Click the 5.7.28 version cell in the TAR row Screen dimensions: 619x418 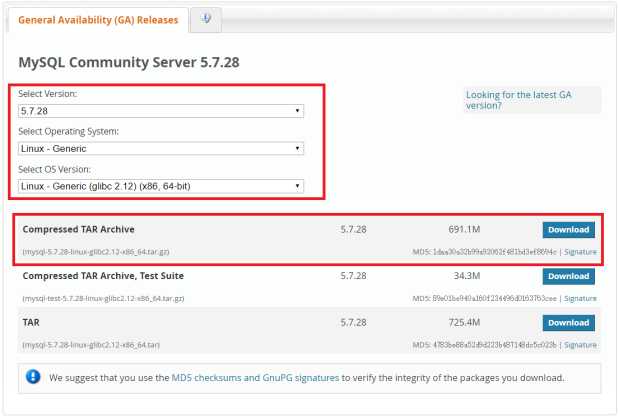pos(353,322)
